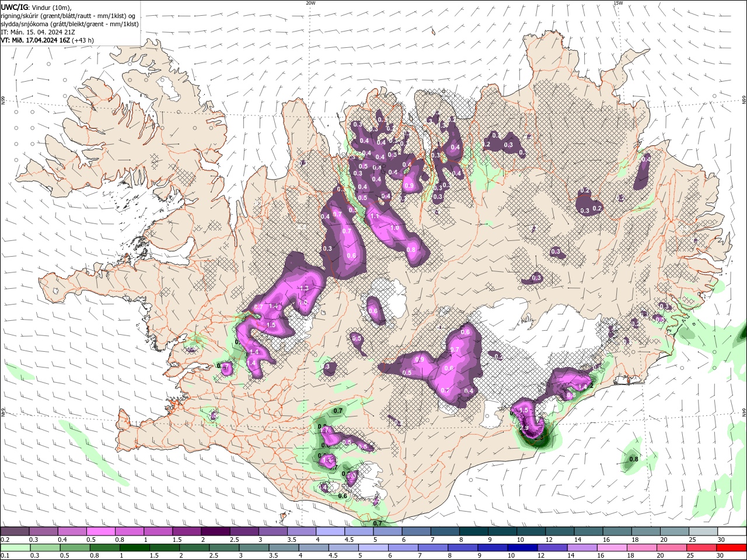Pick the light gray snow swatch labeled 25
This screenshot has height=560, width=747.
703,531
